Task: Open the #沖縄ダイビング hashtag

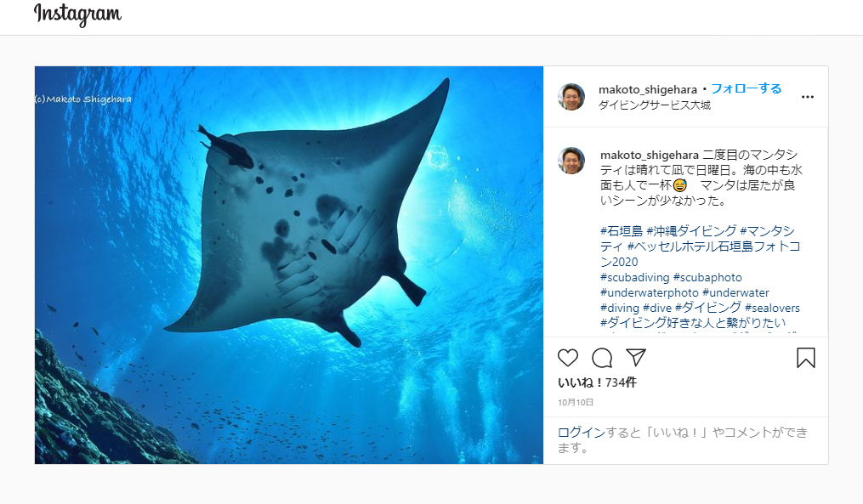Action: [x=691, y=231]
